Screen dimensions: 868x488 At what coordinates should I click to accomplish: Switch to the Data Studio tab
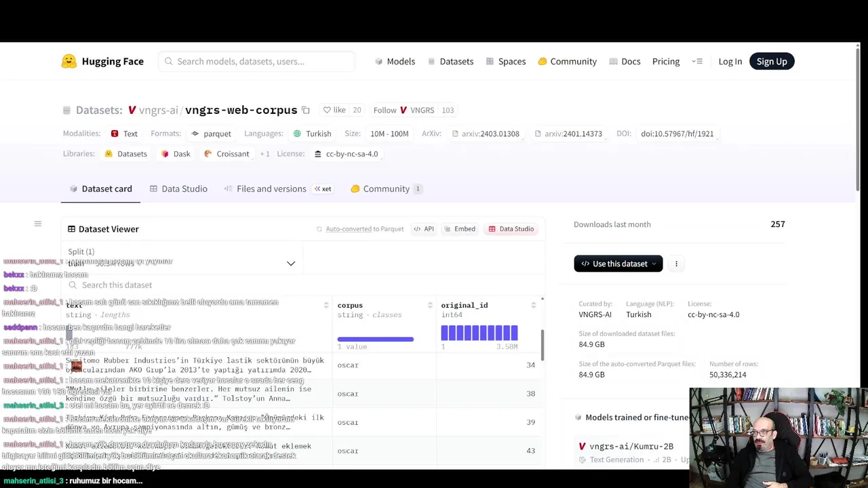178,189
